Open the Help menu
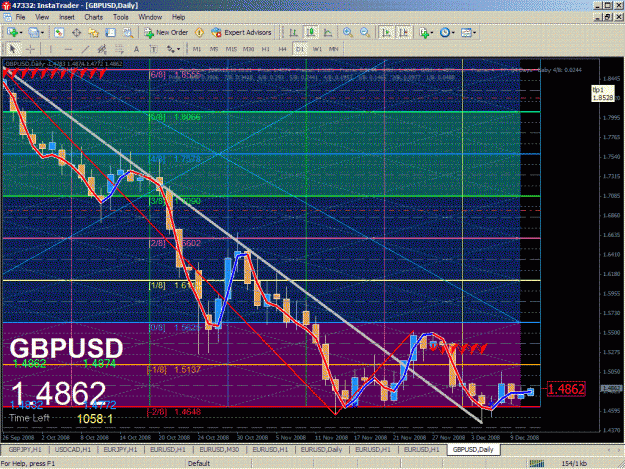This screenshot has width=625, height=469. tap(179, 17)
